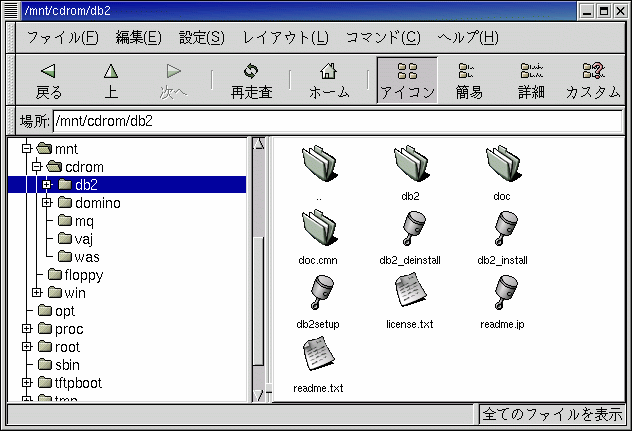Select the db2_install executable icon
632x431 pixels.
coord(505,228)
